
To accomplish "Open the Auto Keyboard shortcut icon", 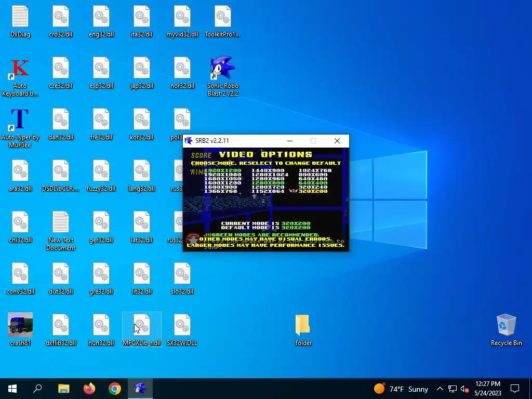I will point(20,68).
